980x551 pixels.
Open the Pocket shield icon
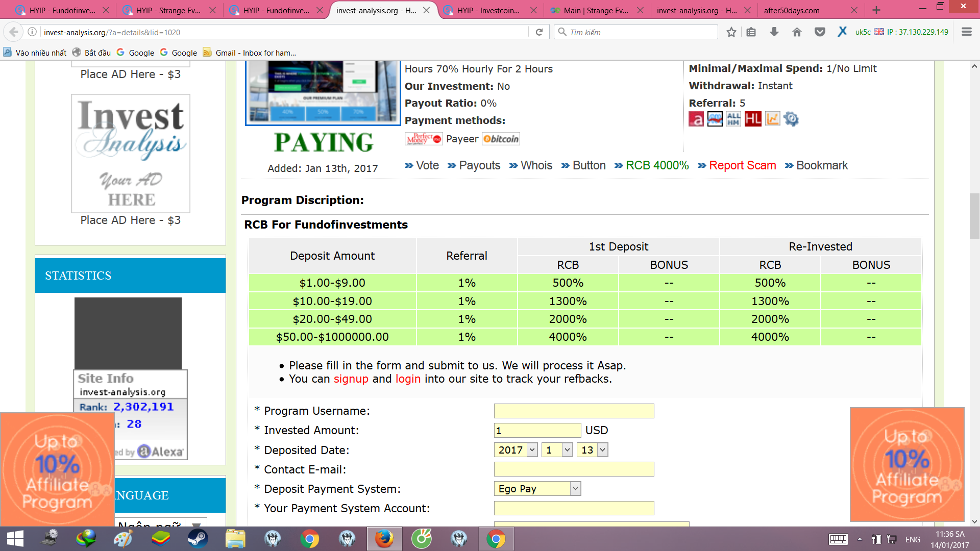820,32
